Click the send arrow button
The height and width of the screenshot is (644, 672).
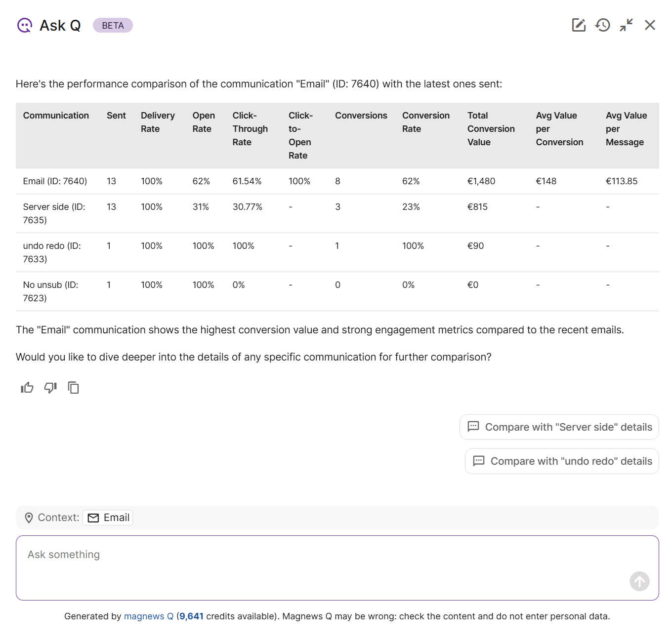tap(639, 581)
